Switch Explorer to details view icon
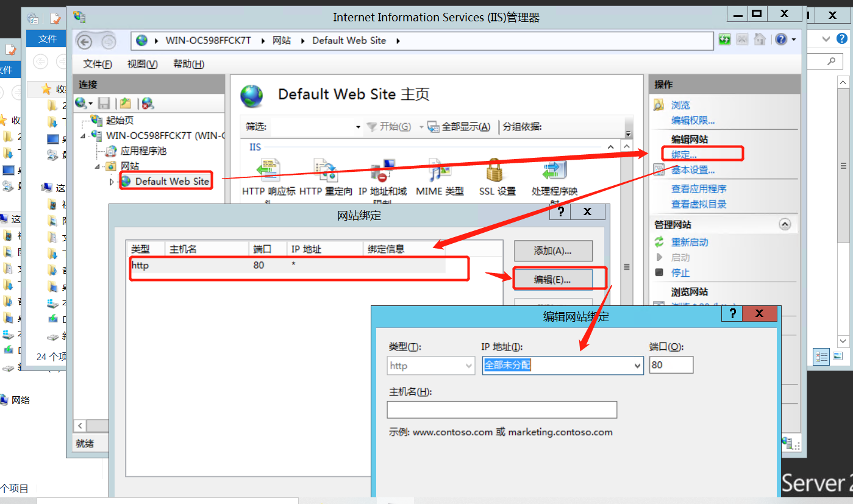 (821, 356)
